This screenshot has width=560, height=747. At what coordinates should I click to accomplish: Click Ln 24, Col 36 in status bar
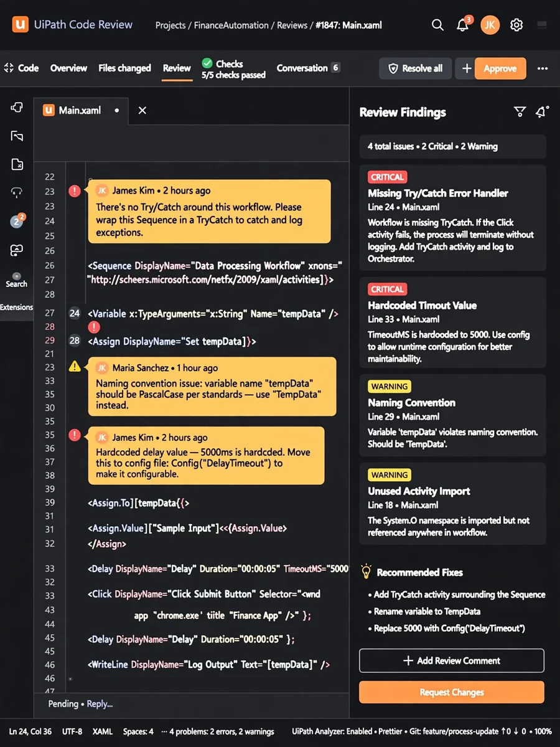pos(30,731)
